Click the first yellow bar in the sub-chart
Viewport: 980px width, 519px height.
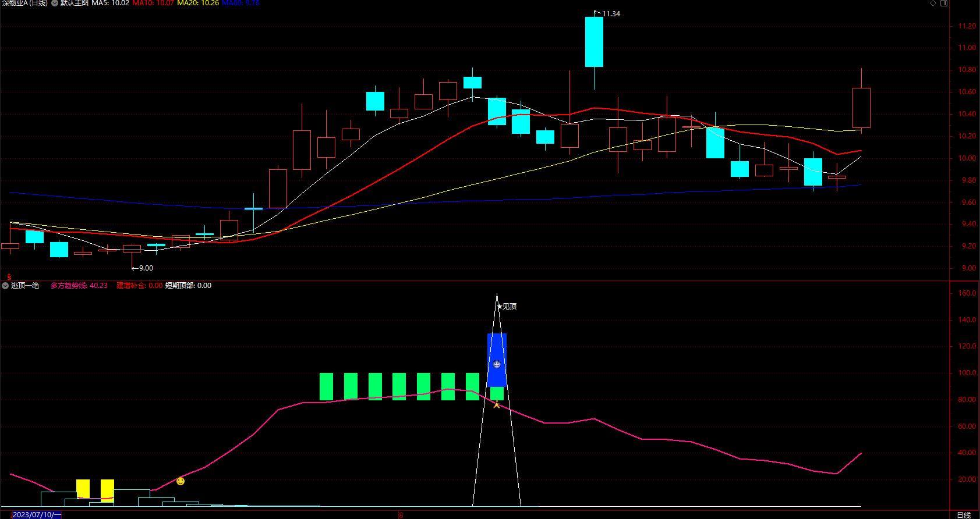click(83, 490)
